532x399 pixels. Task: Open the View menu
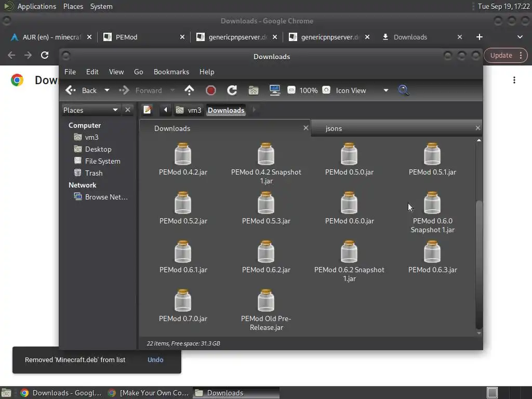116,72
